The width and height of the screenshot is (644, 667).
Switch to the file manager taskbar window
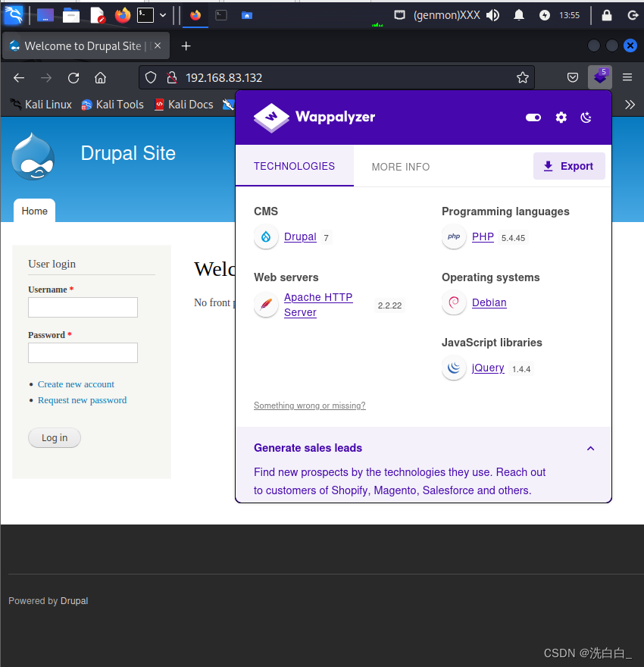pyautogui.click(x=247, y=16)
